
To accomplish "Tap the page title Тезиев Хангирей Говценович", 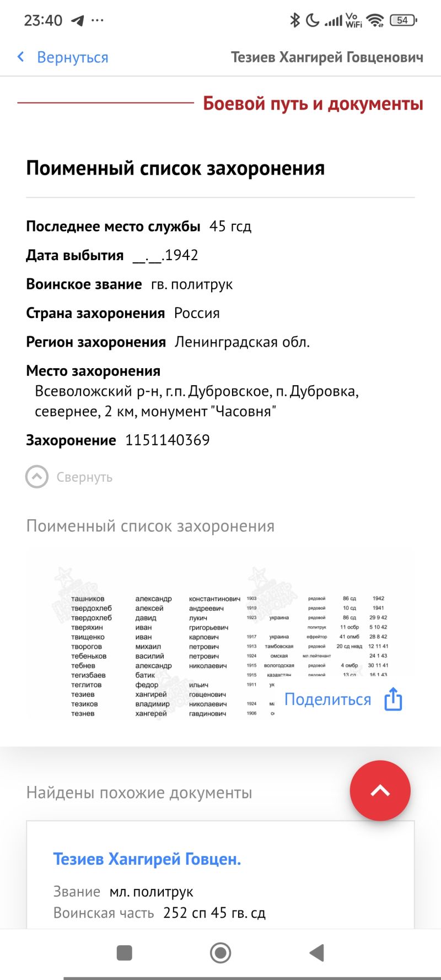I will pyautogui.click(x=327, y=57).
